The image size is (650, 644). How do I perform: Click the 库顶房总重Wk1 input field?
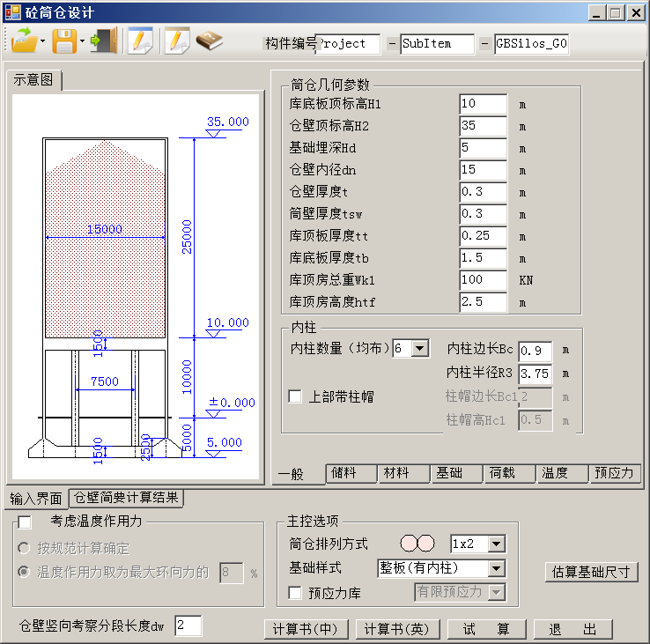coord(483,279)
